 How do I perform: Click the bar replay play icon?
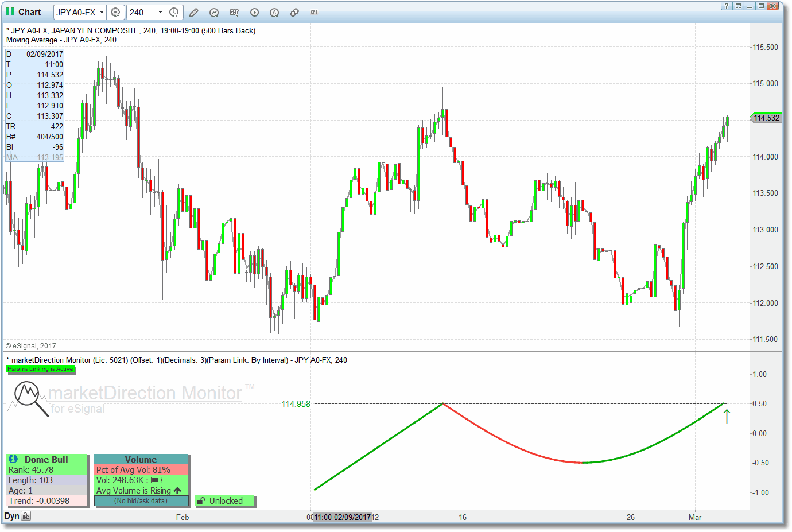[x=254, y=12]
